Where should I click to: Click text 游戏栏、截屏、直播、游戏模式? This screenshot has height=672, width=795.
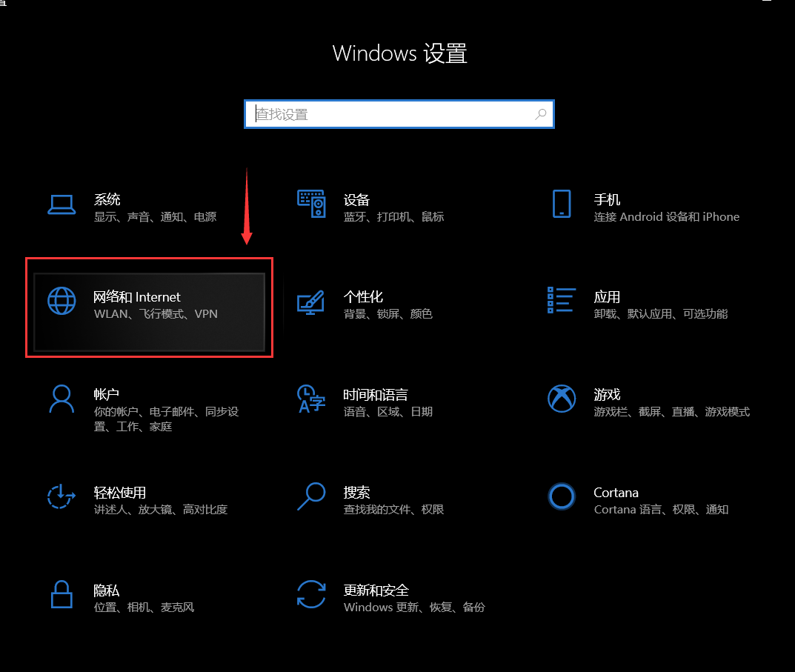[672, 412]
